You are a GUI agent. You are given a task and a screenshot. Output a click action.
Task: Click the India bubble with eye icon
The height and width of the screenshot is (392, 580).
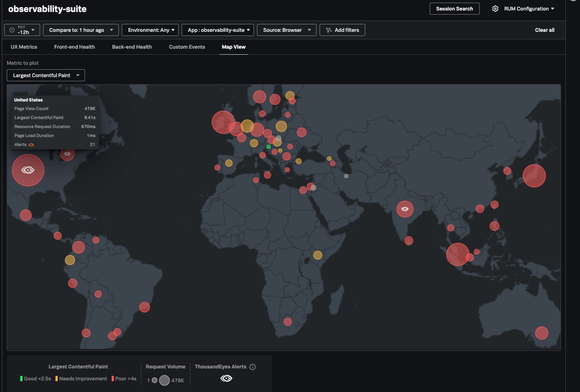[405, 209]
